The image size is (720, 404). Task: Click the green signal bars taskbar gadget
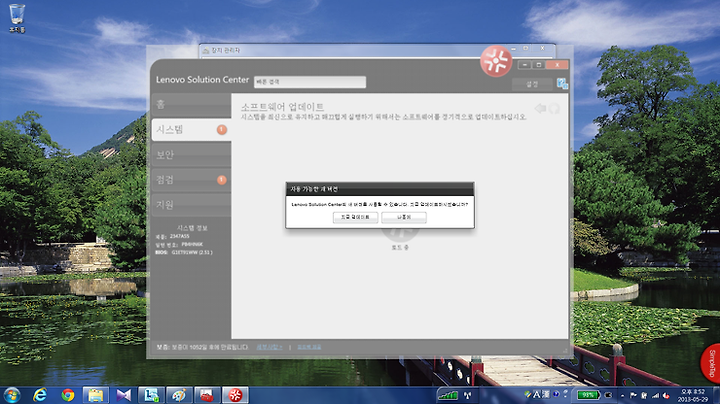[x=448, y=395]
